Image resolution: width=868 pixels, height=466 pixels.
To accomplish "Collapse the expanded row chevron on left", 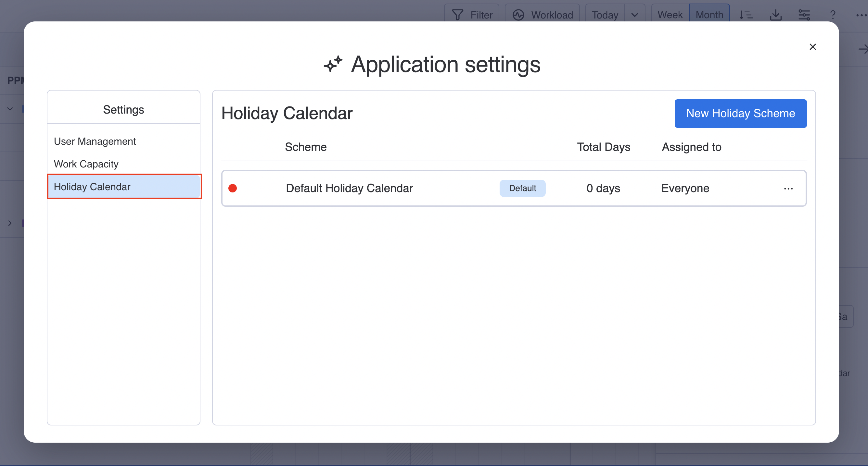I will (10, 109).
